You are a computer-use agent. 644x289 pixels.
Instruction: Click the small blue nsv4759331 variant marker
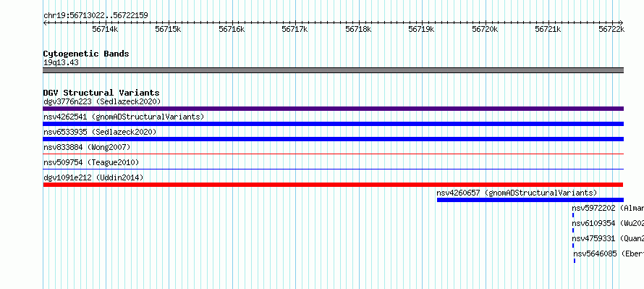573,246
